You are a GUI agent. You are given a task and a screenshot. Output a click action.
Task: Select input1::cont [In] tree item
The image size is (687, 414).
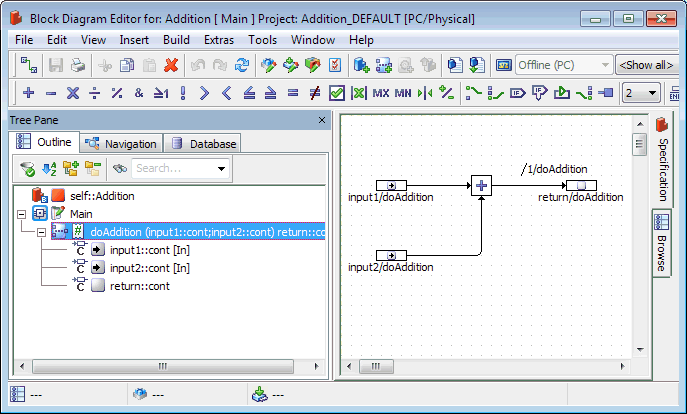150,250
